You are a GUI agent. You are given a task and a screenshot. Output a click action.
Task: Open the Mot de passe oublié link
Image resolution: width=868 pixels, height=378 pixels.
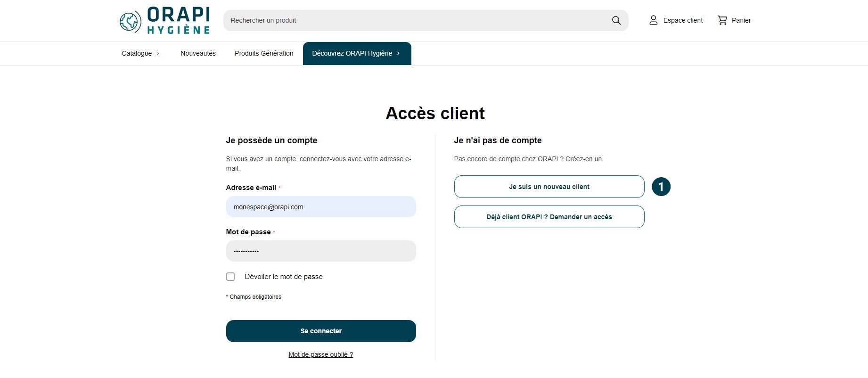320,354
